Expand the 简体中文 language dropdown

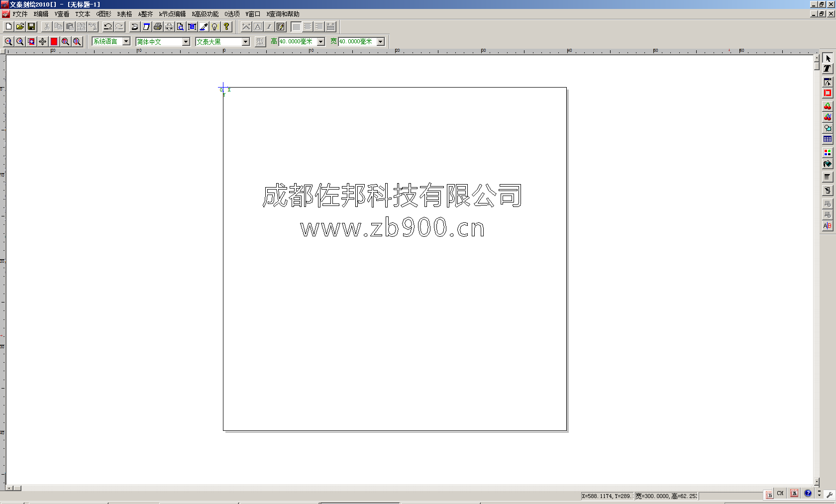point(185,41)
